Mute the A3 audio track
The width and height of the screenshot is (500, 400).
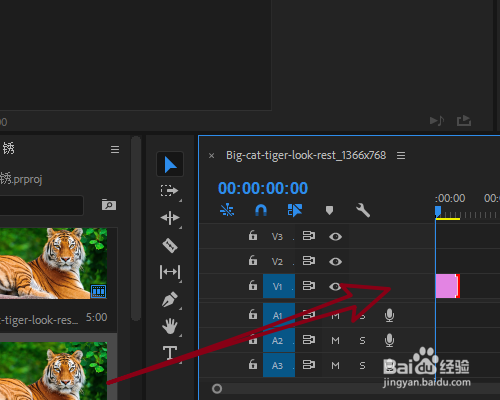[x=335, y=365]
